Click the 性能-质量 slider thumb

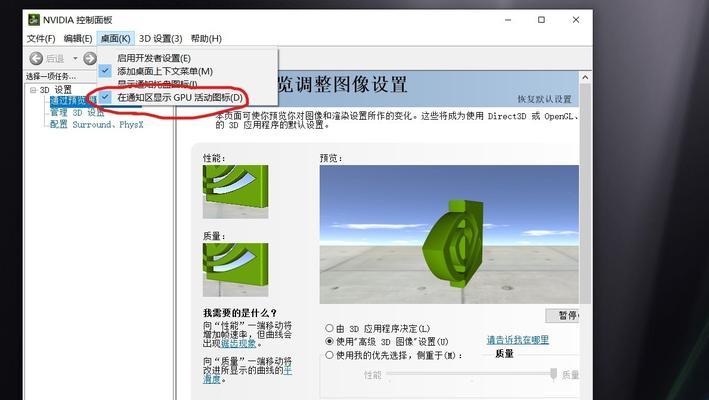(x=553, y=374)
